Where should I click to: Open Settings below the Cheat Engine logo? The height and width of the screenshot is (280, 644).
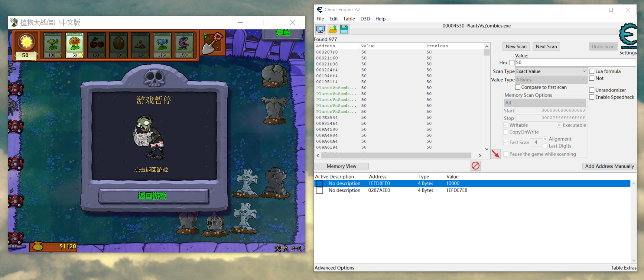tap(628, 53)
